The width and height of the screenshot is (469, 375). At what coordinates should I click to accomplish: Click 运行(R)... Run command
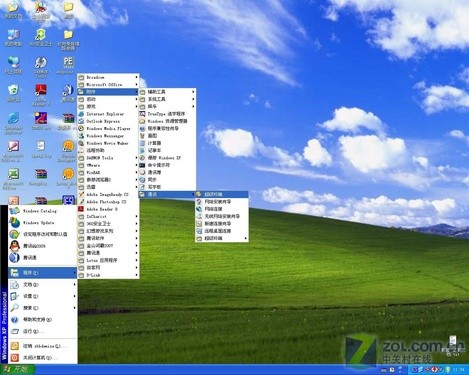(43, 331)
